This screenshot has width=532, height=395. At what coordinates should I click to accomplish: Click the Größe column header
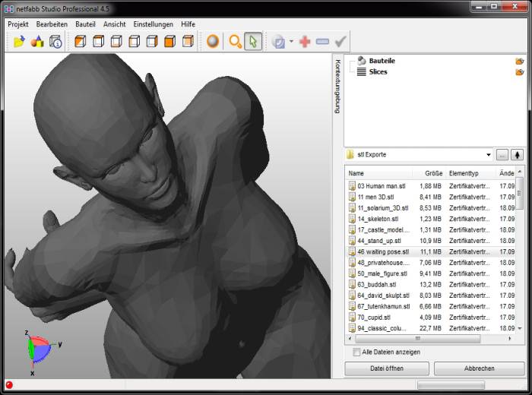[433, 173]
